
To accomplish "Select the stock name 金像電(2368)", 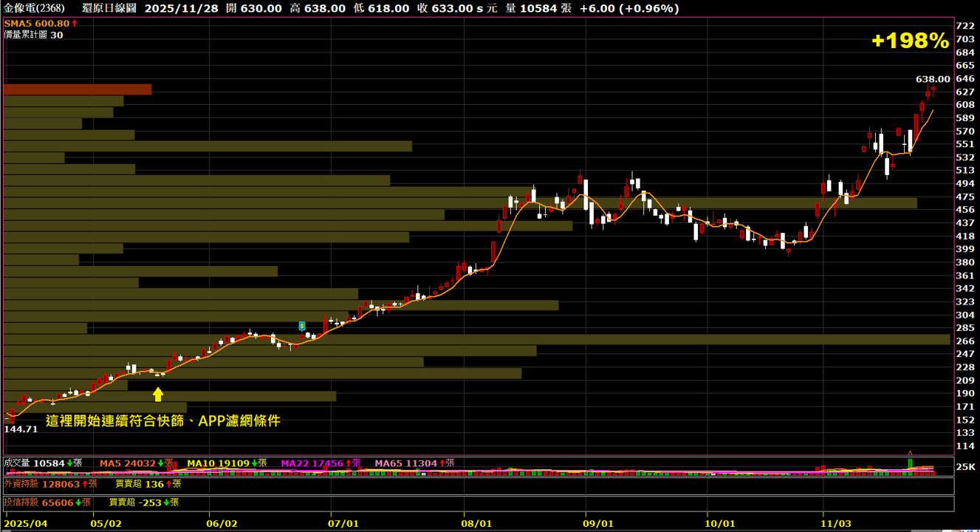I will [x=34, y=8].
